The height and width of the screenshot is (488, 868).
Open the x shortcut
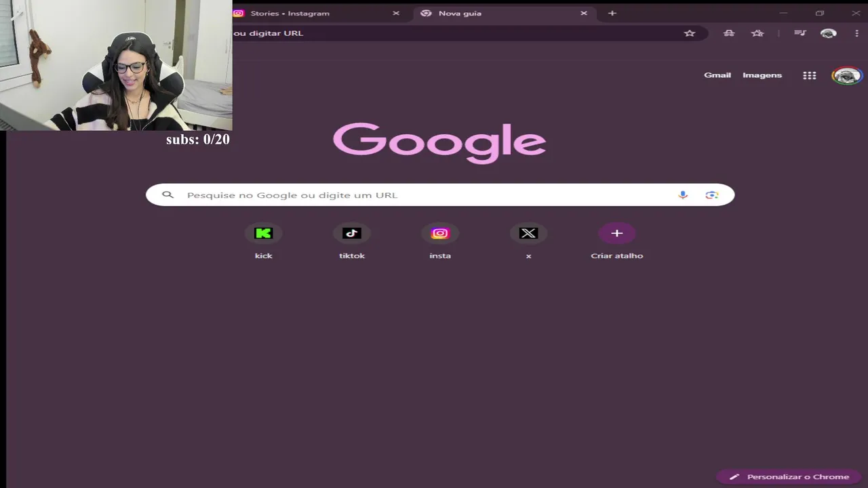(528, 241)
